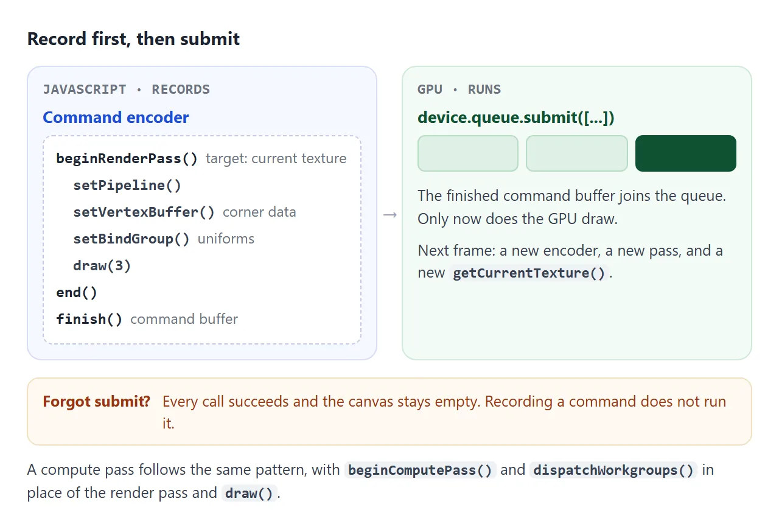Select the "target: current texture" comment
This screenshot has height=532, width=779.
pyautogui.click(x=276, y=159)
